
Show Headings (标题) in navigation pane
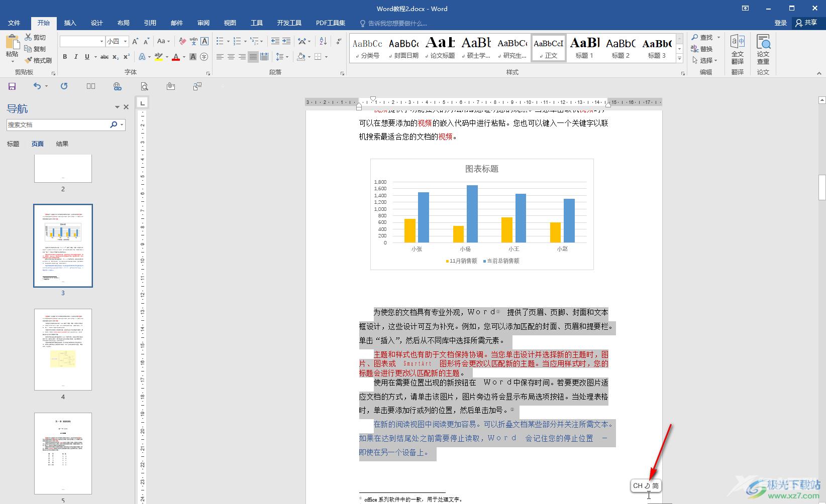coord(13,144)
